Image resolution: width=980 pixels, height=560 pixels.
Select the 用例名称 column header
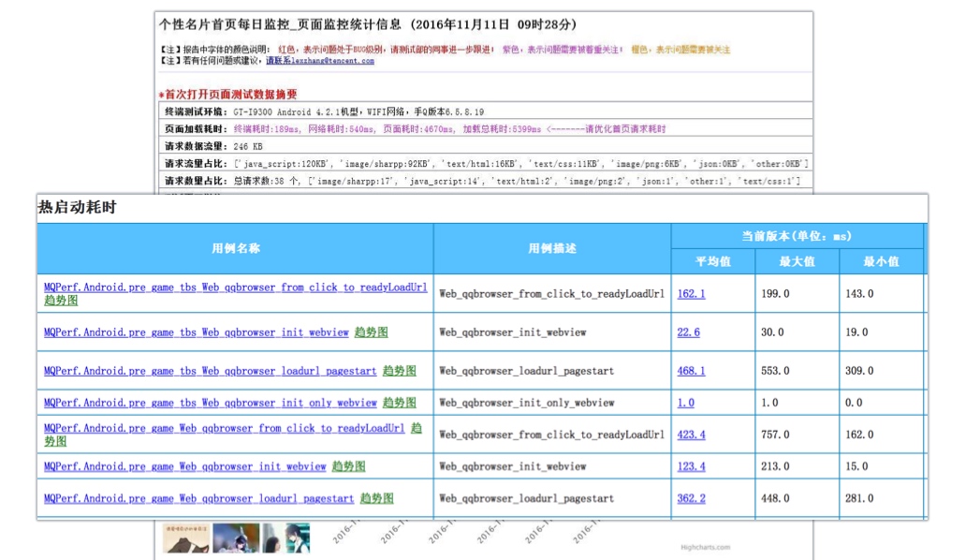(x=235, y=249)
